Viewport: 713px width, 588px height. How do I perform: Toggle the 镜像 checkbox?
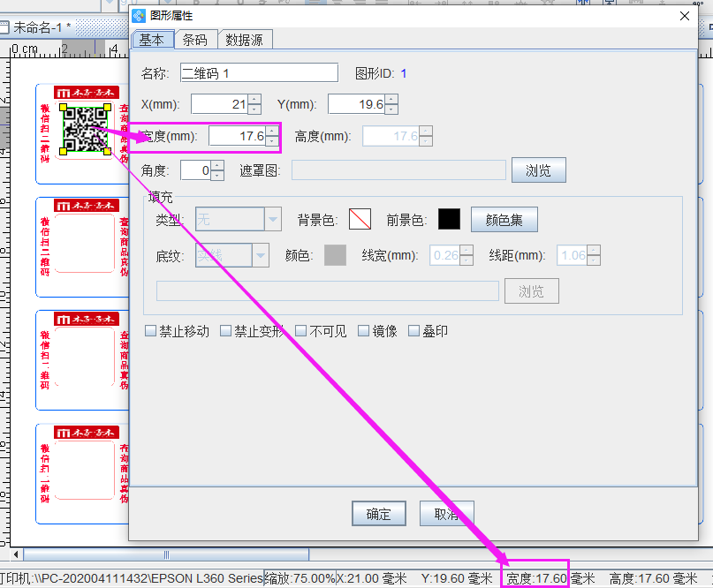click(x=363, y=329)
